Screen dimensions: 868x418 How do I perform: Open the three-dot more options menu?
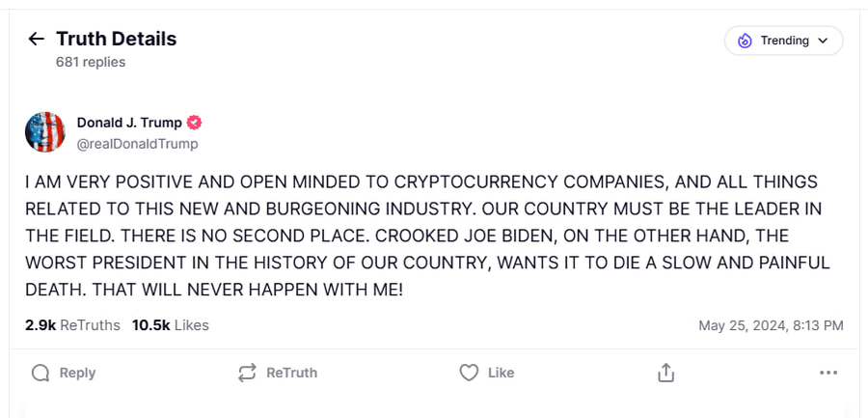(x=827, y=373)
